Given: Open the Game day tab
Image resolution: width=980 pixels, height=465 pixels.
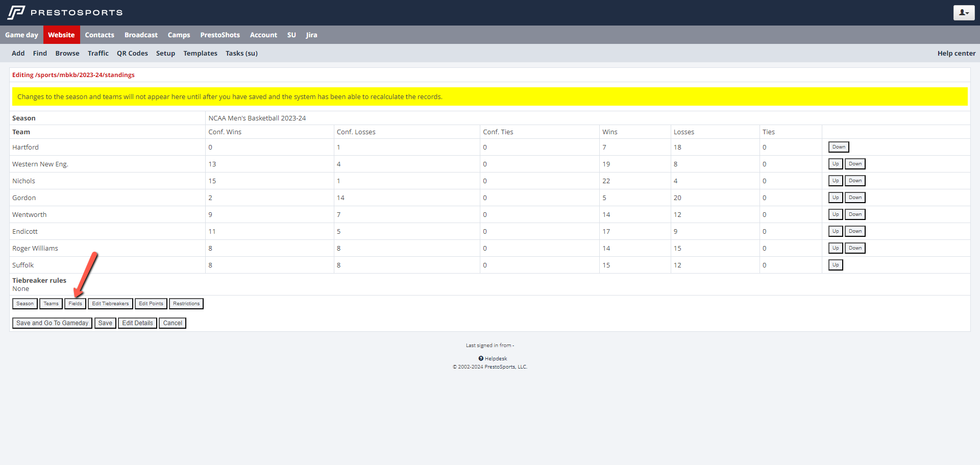Looking at the screenshot, I should pos(21,35).
